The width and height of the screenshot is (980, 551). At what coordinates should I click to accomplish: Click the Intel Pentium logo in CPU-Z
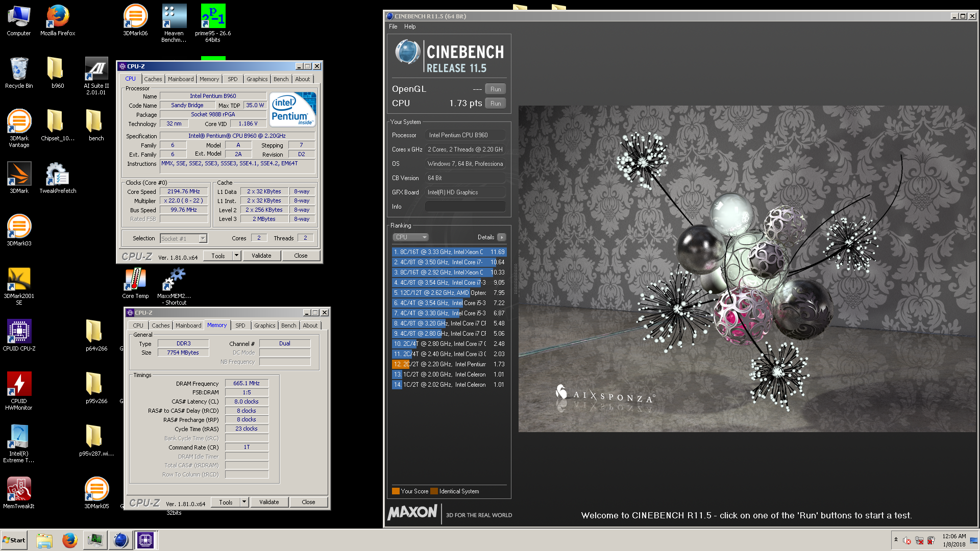tap(292, 110)
